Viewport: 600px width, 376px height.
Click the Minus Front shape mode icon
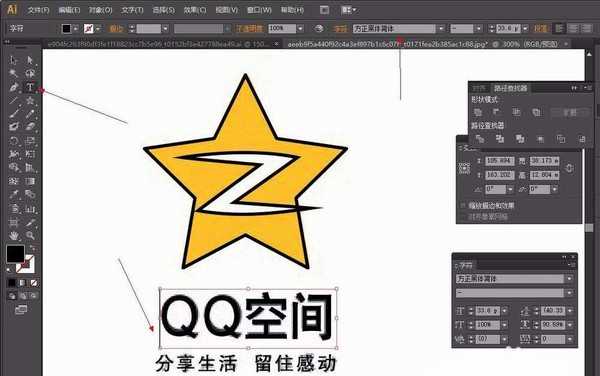[x=497, y=112]
